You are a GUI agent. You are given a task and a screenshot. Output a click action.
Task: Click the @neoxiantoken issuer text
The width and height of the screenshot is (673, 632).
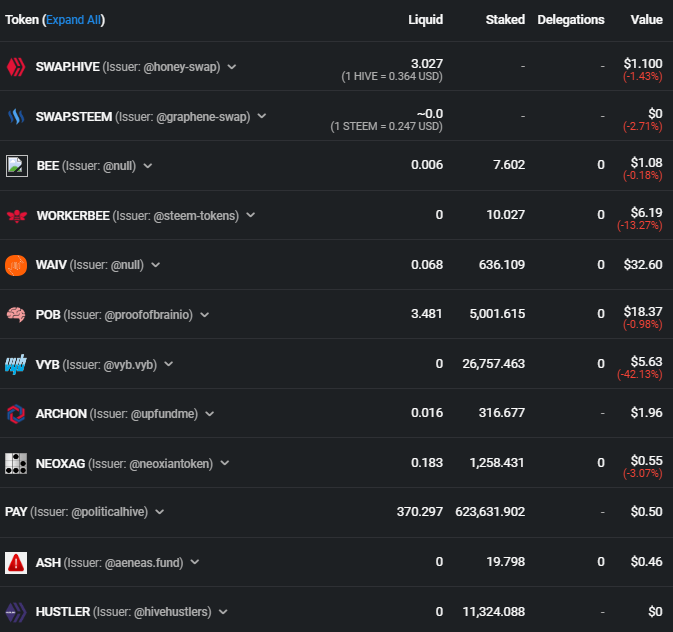[x=169, y=464]
